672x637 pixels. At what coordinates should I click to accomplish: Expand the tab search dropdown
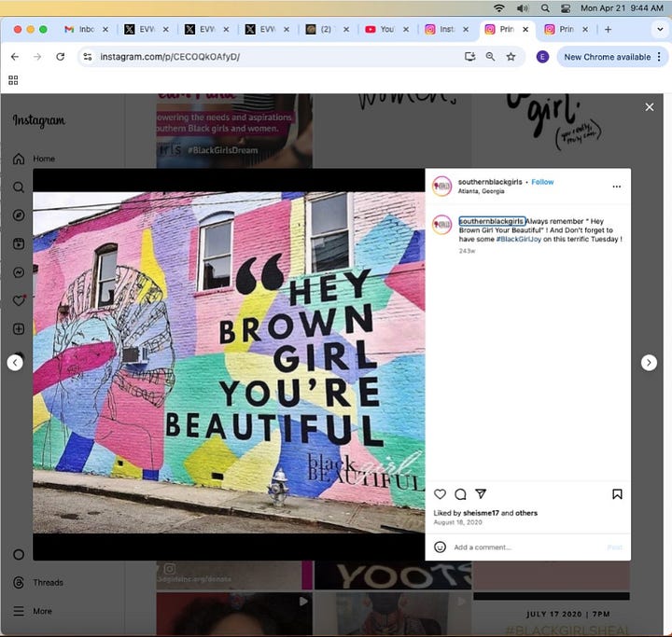[660, 29]
